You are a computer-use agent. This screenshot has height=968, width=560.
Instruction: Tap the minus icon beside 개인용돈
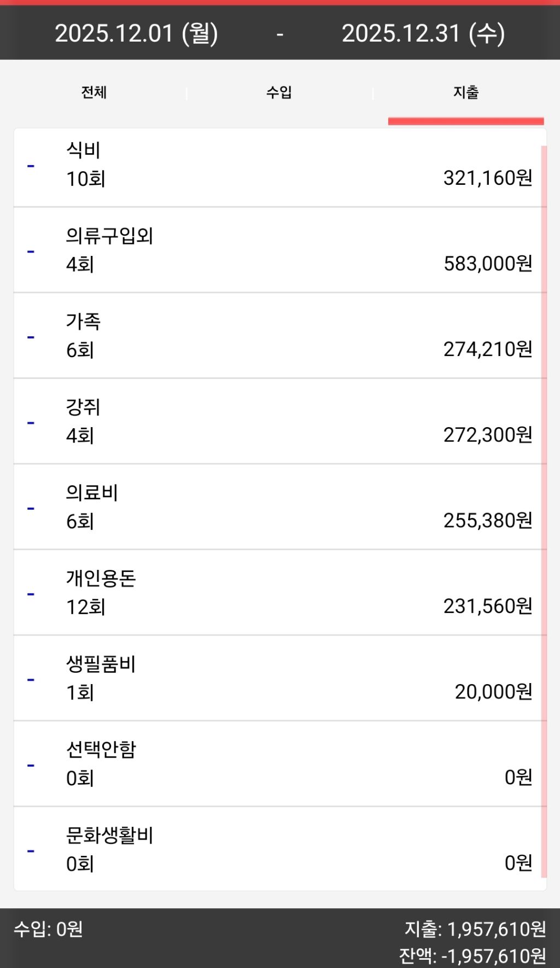[31, 594]
